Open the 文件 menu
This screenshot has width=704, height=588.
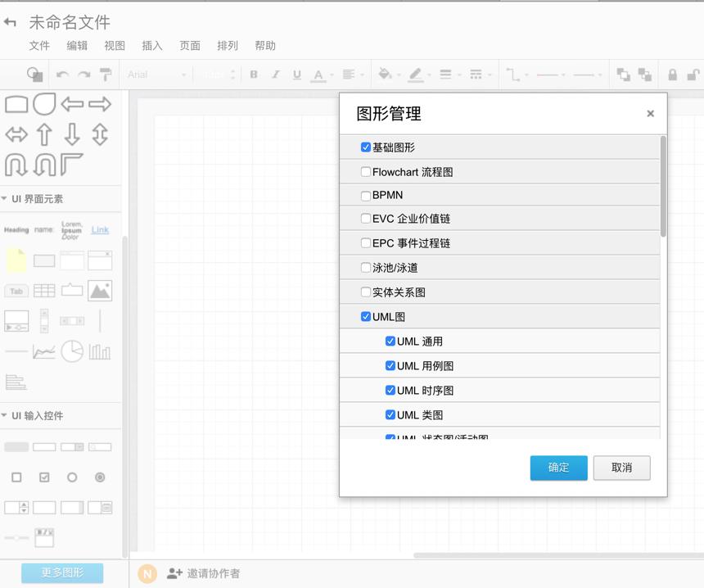click(39, 46)
